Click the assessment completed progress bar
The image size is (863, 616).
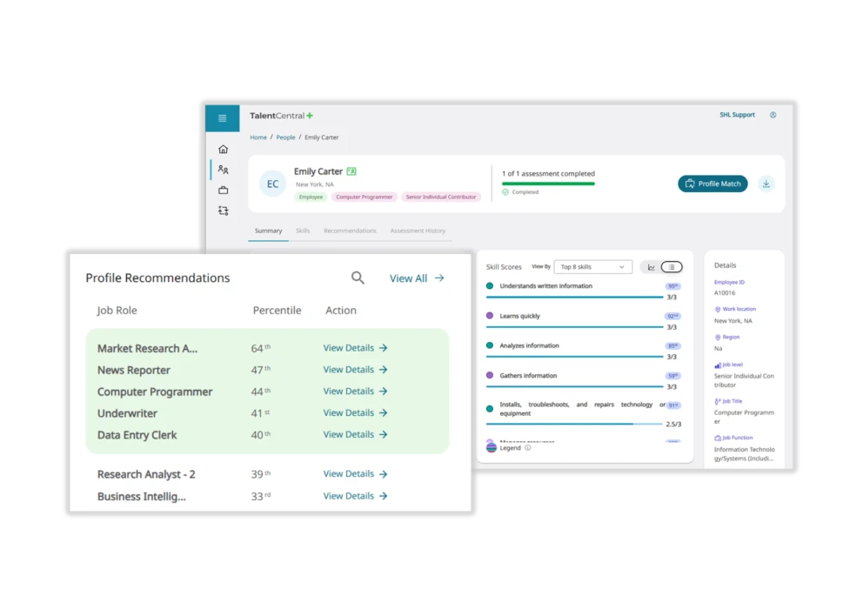[548, 184]
